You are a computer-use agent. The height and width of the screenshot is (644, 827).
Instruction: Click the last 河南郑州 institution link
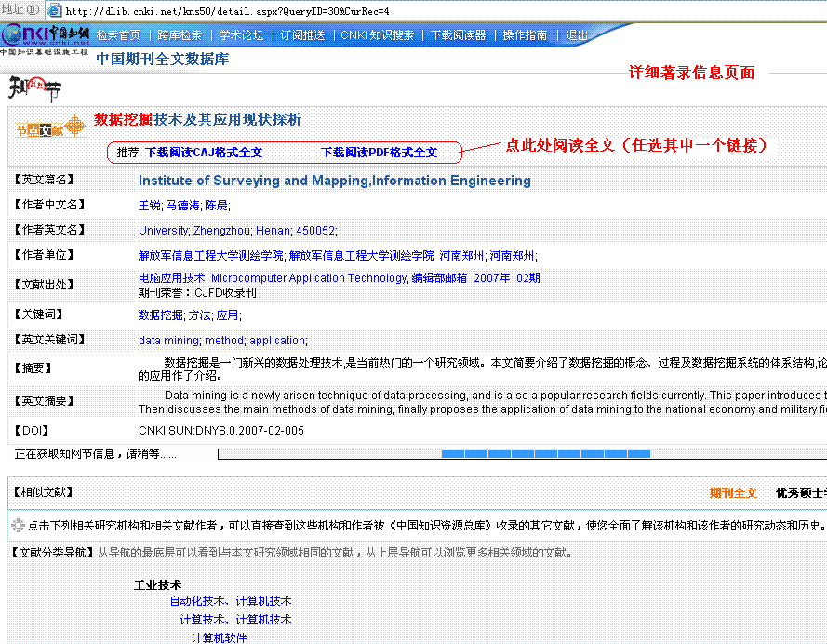pos(512,256)
